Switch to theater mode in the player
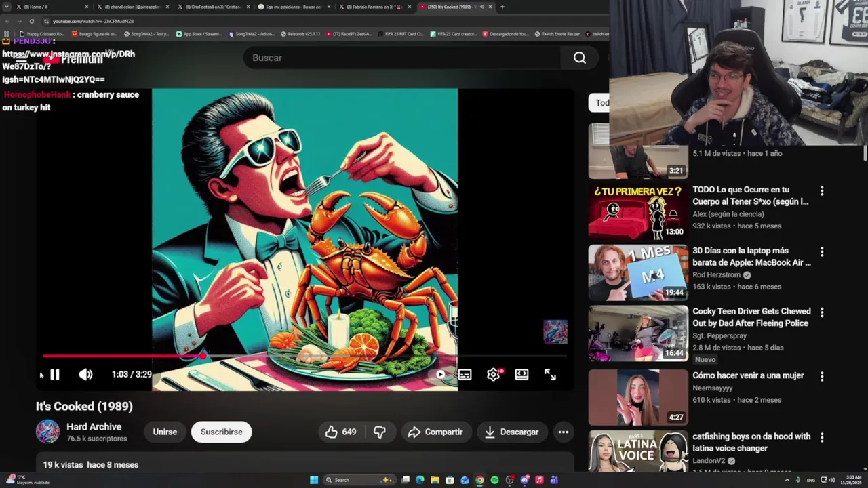This screenshot has width=868, height=488. [521, 374]
